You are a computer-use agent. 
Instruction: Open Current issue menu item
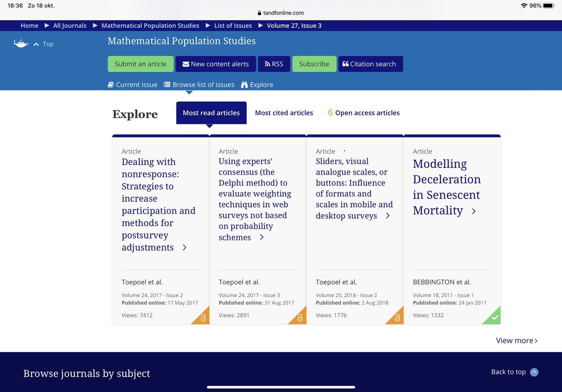[133, 85]
